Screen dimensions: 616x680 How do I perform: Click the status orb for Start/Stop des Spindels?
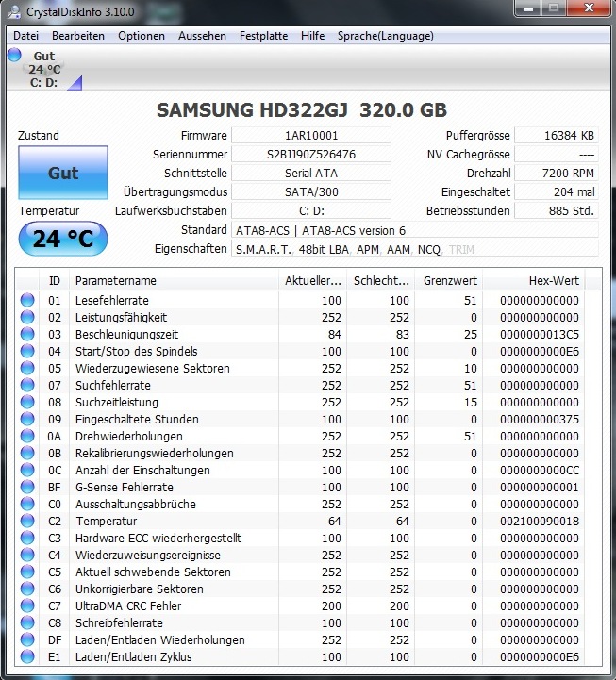click(x=27, y=351)
